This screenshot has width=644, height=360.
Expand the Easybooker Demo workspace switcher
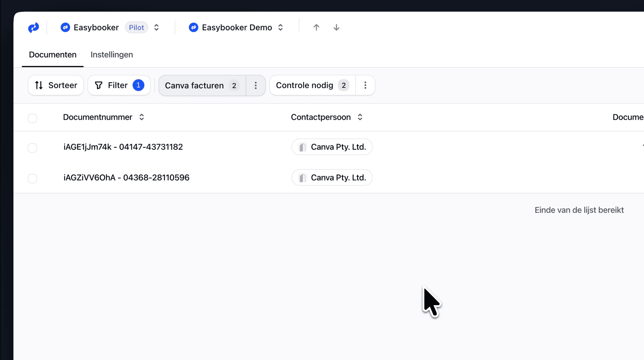click(280, 27)
